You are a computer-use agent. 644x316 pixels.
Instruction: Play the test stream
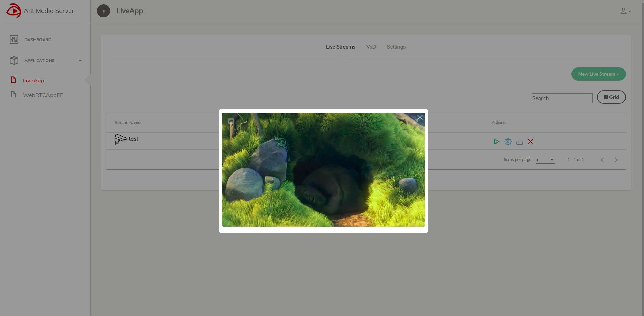(497, 142)
